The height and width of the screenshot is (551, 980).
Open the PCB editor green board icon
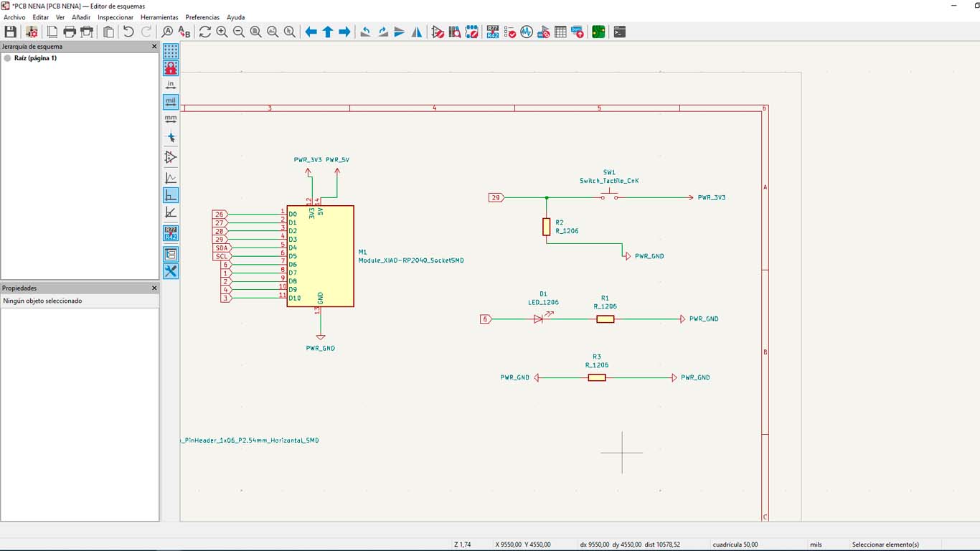click(598, 32)
